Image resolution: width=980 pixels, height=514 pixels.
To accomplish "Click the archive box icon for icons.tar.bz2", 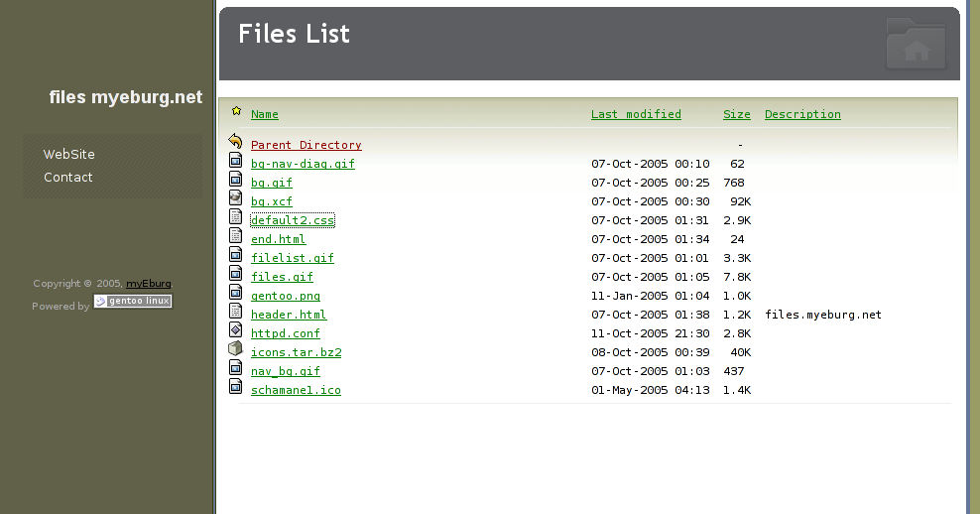I will pos(236,349).
